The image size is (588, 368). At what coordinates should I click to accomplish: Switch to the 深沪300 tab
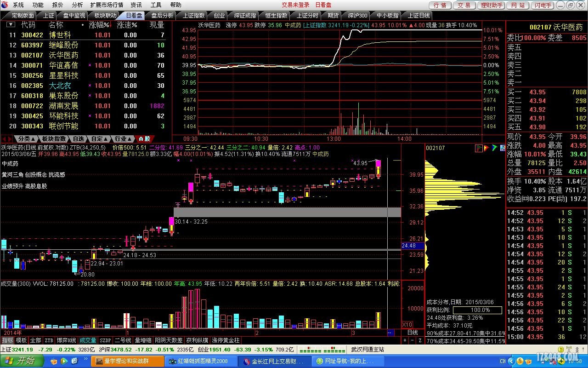click(357, 15)
